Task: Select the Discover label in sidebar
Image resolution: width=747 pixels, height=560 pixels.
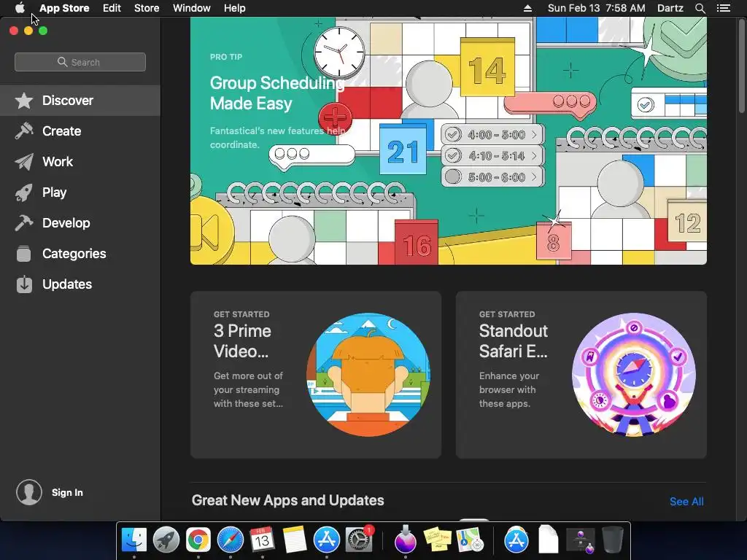Action: [68, 101]
